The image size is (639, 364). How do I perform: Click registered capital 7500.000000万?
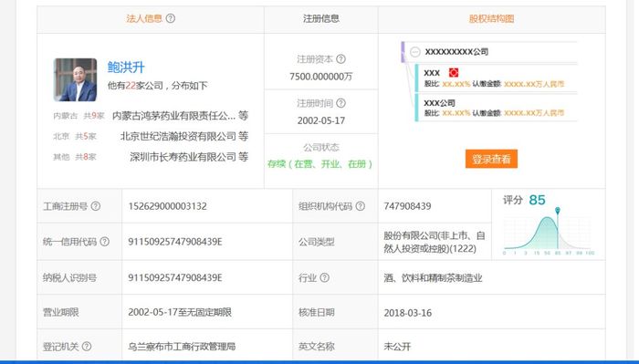tap(321, 77)
